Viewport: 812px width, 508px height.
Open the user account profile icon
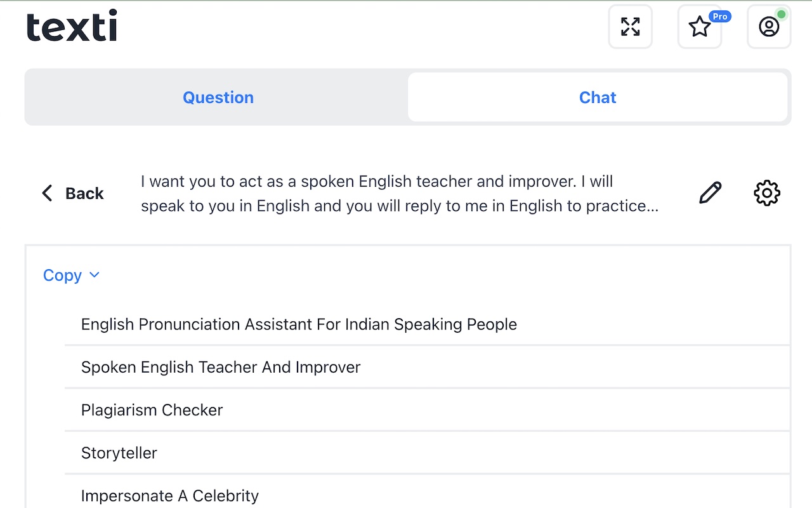pos(769,27)
